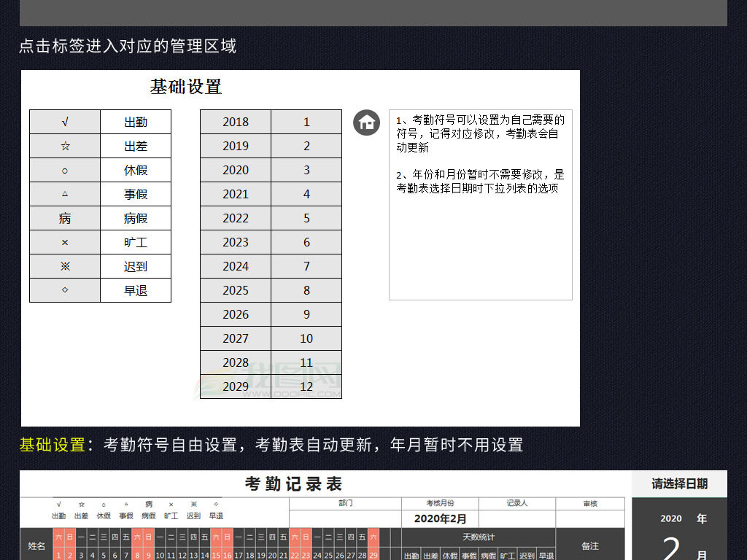Select the ☆ business trip symbol cell
This screenshot has width=747, height=560.
pos(65,146)
